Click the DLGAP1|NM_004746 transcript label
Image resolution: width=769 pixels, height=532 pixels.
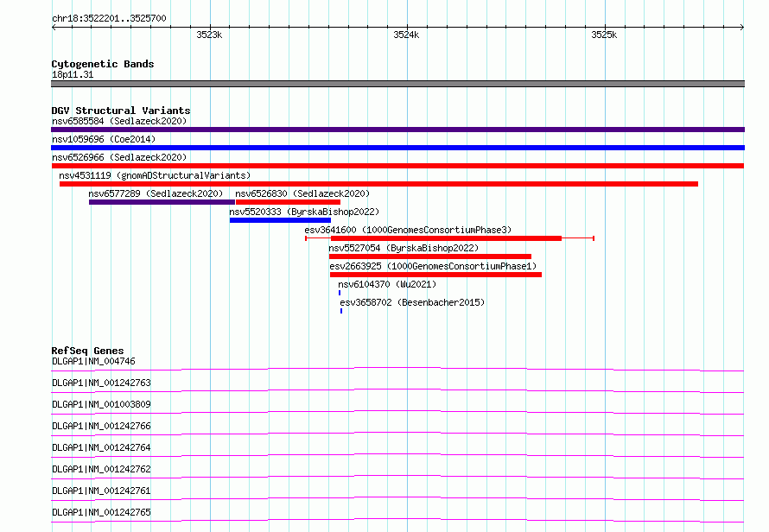pyautogui.click(x=93, y=361)
